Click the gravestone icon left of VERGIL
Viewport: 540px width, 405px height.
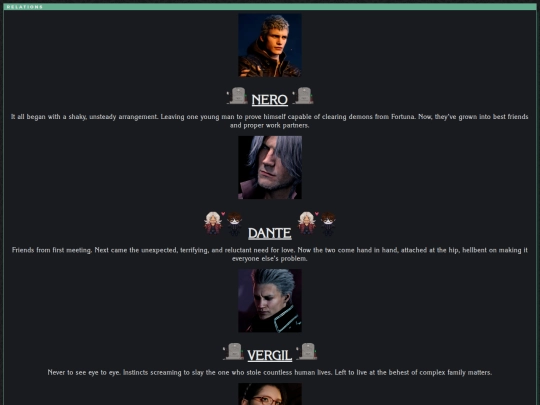[x=233, y=351]
